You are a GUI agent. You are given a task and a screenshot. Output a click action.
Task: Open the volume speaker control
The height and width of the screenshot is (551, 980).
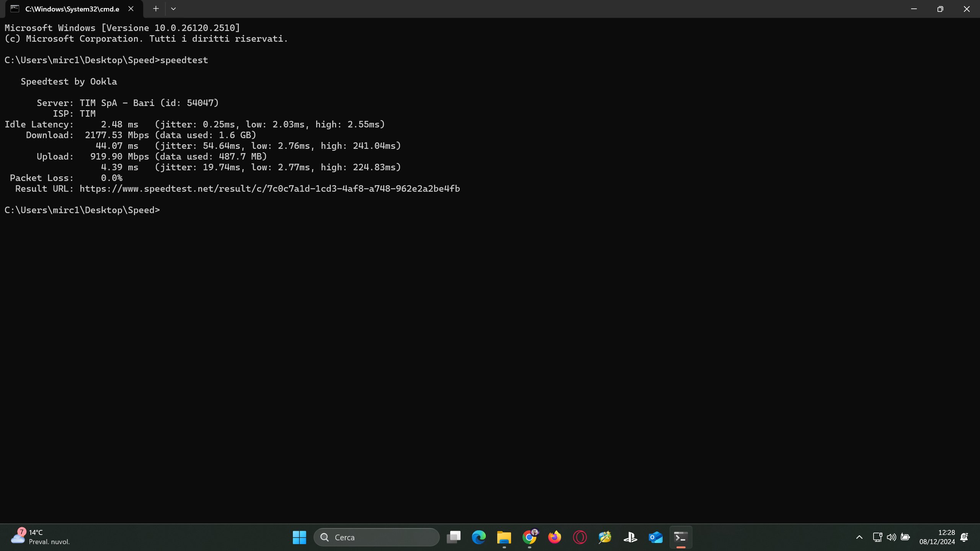tap(891, 537)
